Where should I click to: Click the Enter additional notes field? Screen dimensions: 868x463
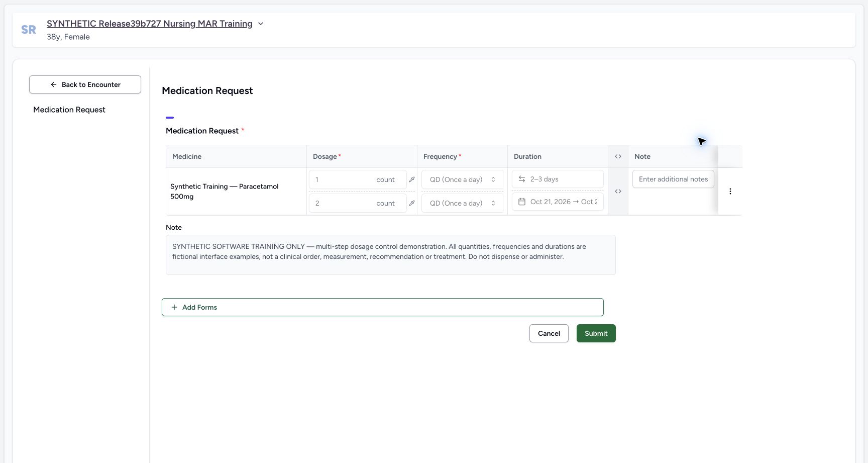[673, 179]
